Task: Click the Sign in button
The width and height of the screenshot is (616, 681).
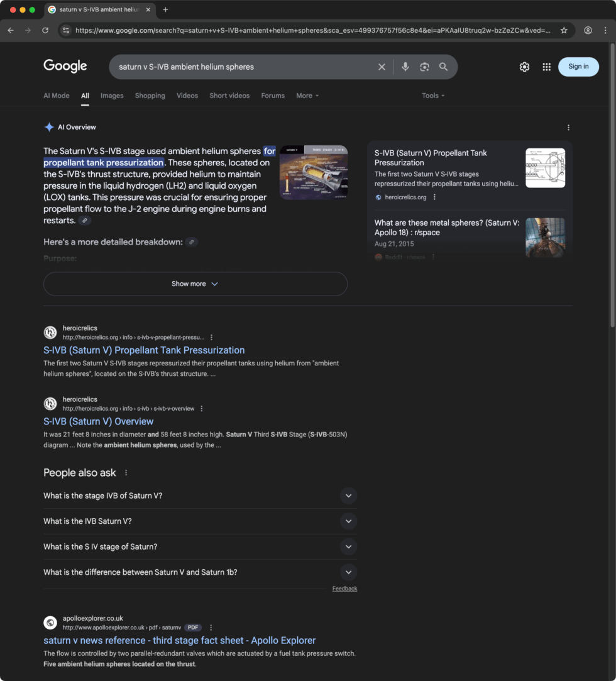Action: coord(578,67)
